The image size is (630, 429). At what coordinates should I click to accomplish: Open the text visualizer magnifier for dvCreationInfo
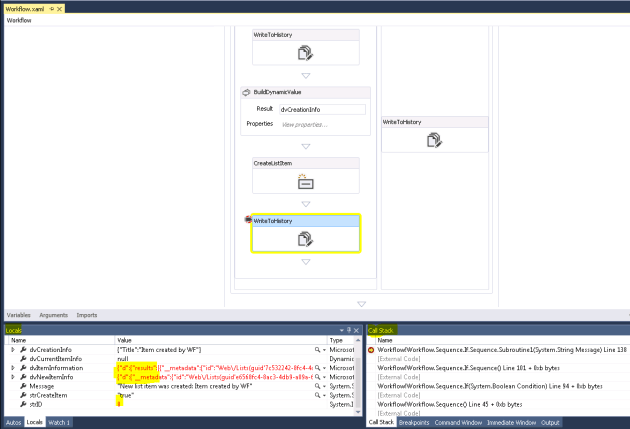point(317,348)
